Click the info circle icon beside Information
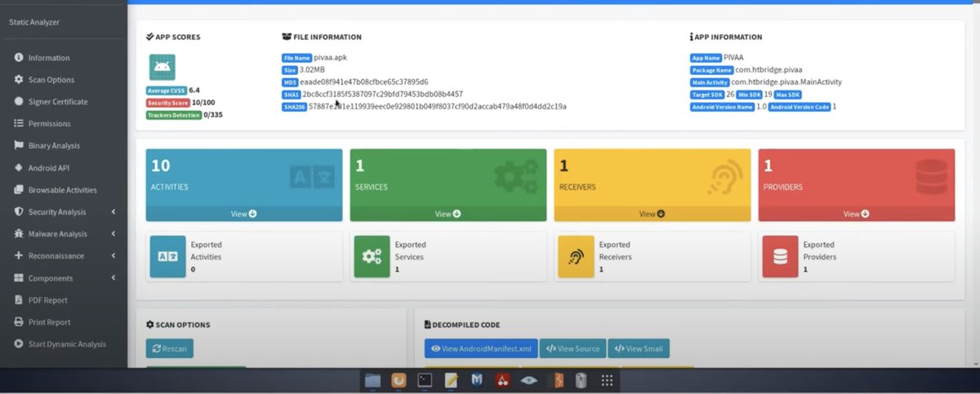Image resolution: width=980 pixels, height=394 pixels. [x=19, y=58]
